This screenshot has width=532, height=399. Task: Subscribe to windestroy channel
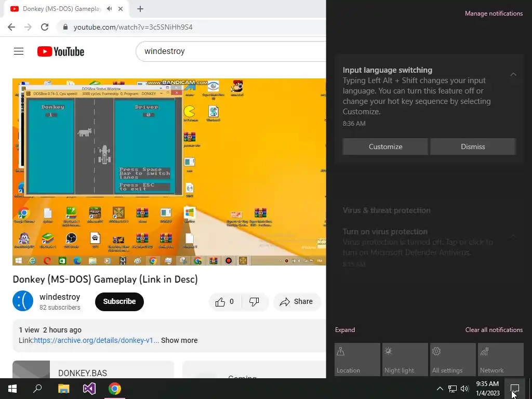click(x=119, y=301)
